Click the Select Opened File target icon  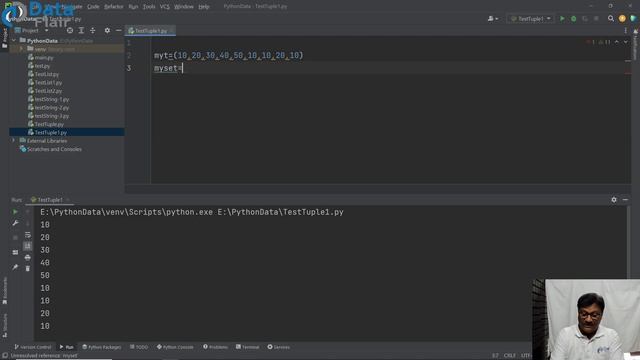70,30
